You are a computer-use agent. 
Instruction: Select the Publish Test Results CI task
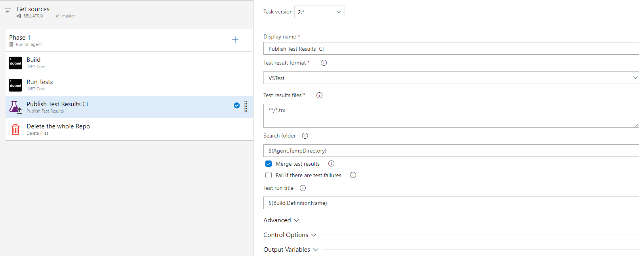click(x=129, y=107)
